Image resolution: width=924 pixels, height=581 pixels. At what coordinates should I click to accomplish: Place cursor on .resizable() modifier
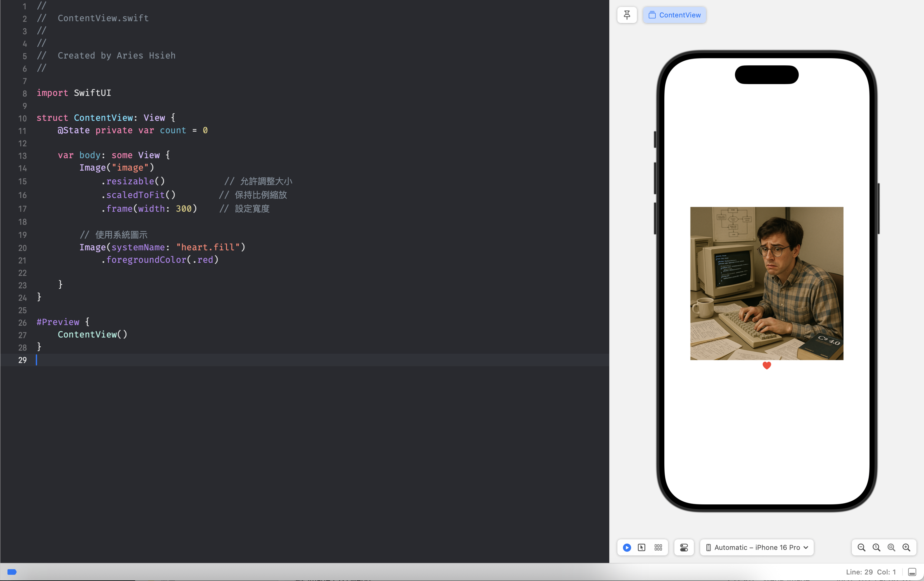click(133, 181)
